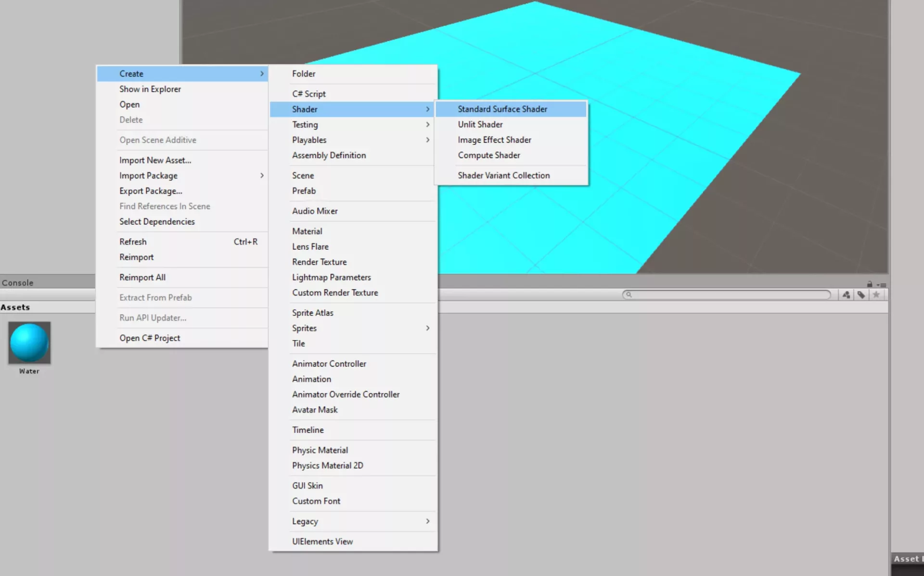Select Compute Shader
The height and width of the screenshot is (576, 924).
point(511,155)
